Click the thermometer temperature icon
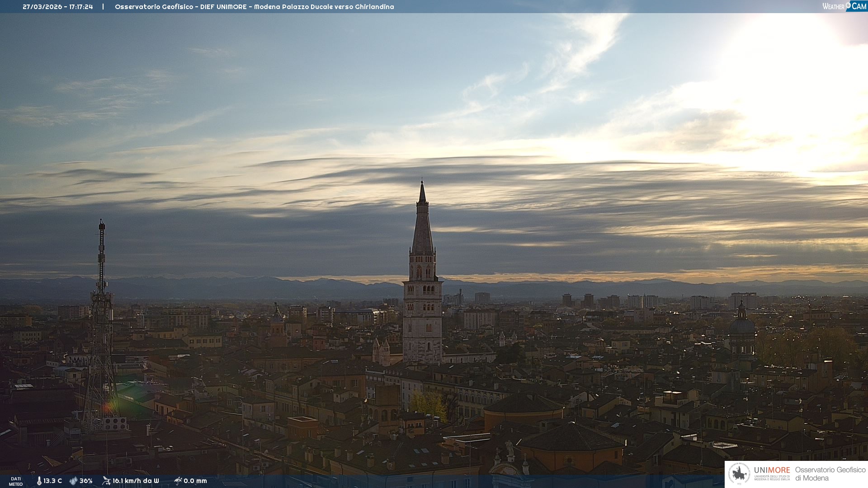Viewport: 868px width, 488px height. (x=39, y=481)
